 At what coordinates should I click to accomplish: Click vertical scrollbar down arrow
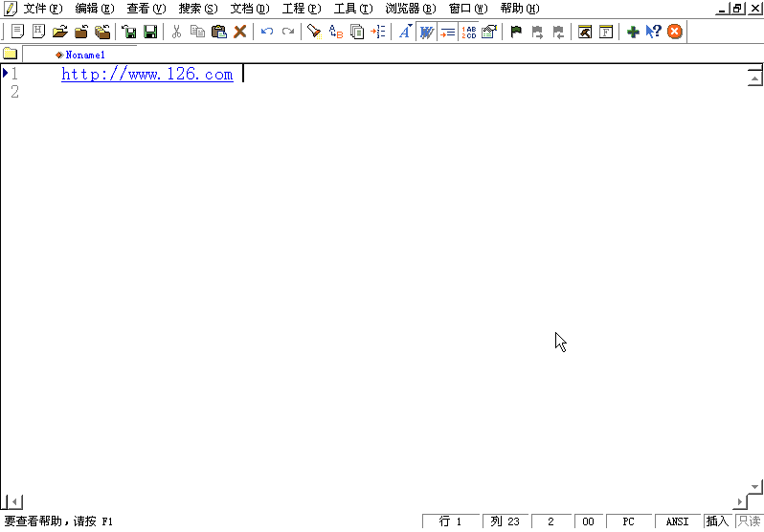(x=754, y=487)
